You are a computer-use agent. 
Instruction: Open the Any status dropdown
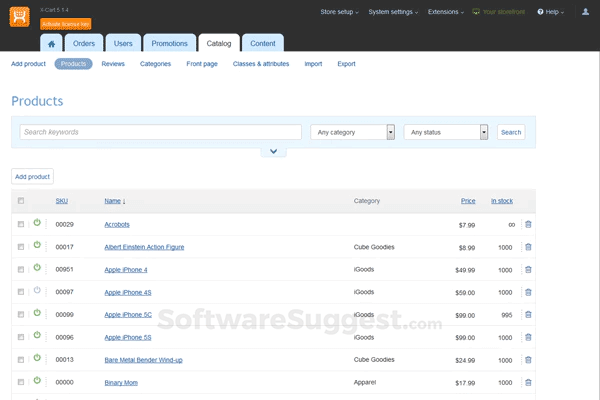(x=445, y=132)
